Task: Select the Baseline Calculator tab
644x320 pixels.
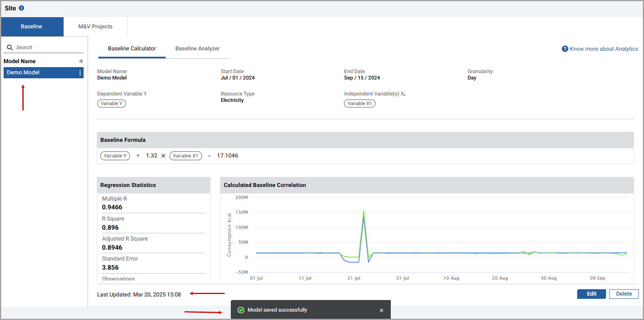Action: point(132,48)
